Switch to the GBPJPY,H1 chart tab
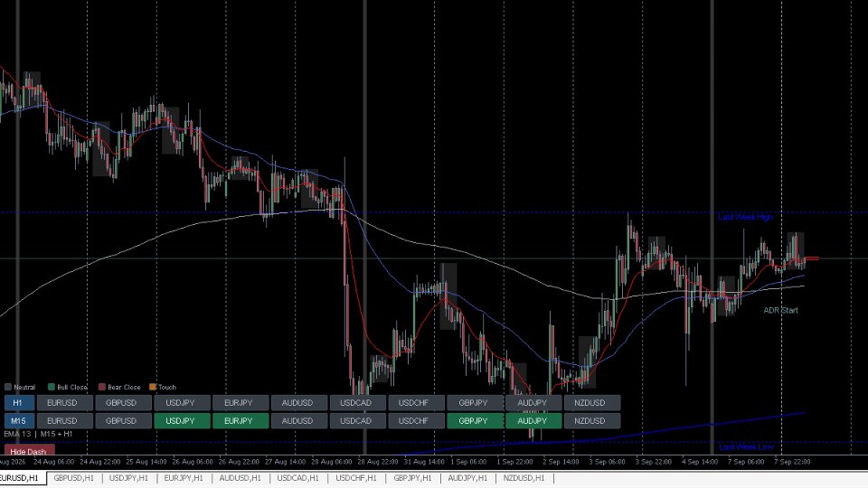 pos(412,478)
